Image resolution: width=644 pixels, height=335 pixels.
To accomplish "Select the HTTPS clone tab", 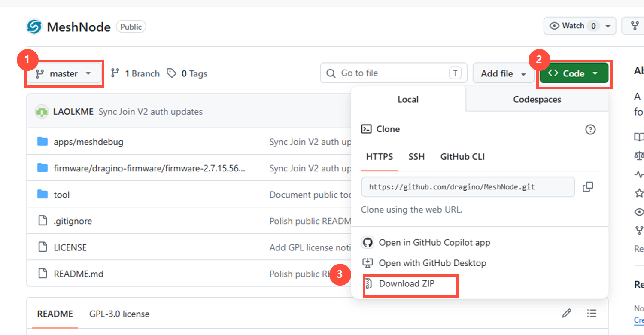I will [380, 157].
